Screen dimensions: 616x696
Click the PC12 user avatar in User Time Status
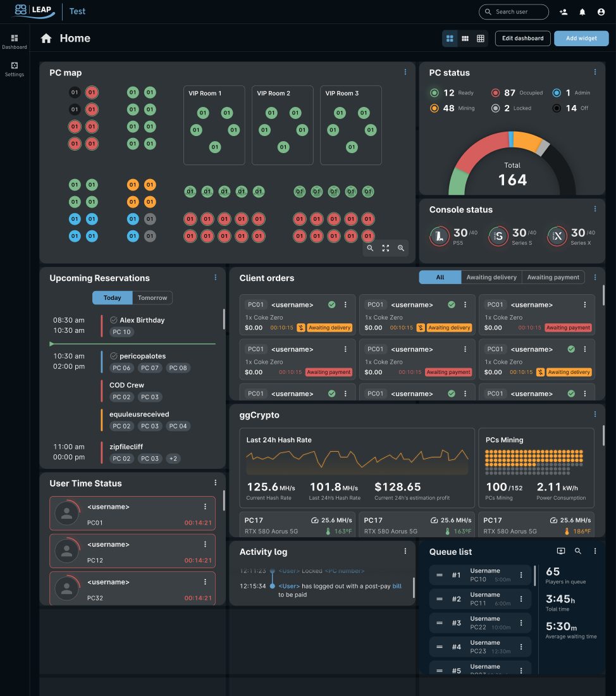coord(66,551)
